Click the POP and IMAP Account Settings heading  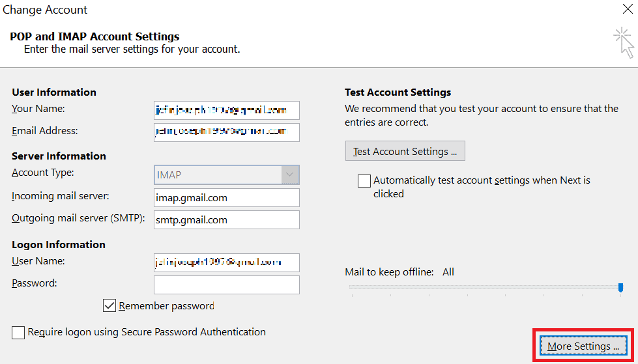(94, 36)
